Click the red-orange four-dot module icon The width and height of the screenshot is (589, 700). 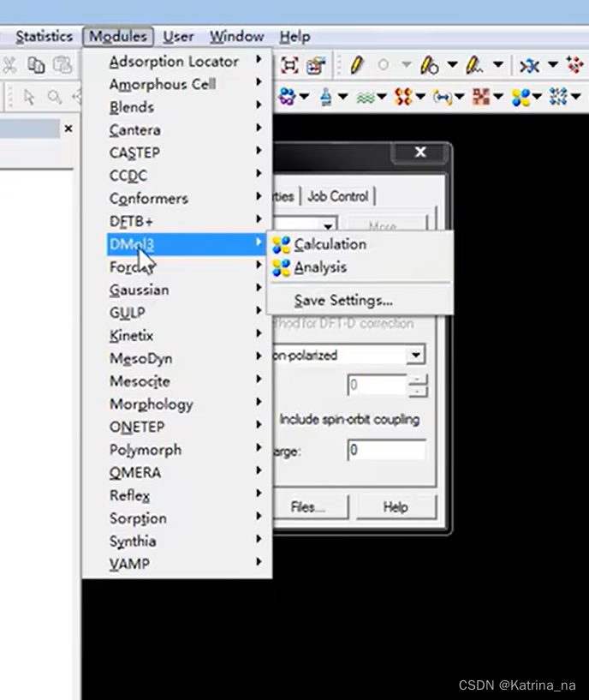(x=403, y=97)
